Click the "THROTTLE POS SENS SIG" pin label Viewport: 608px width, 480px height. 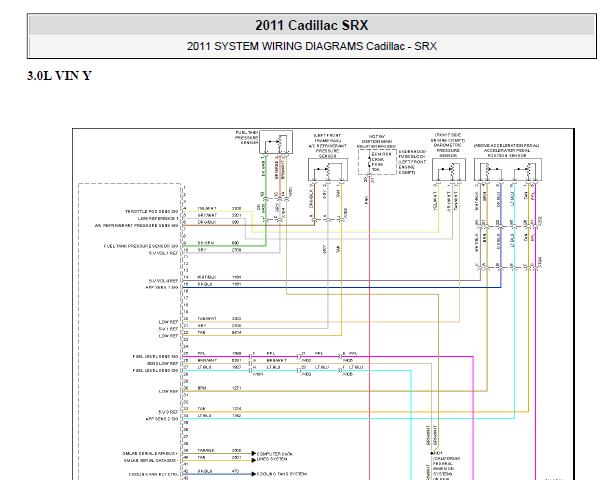(x=151, y=212)
